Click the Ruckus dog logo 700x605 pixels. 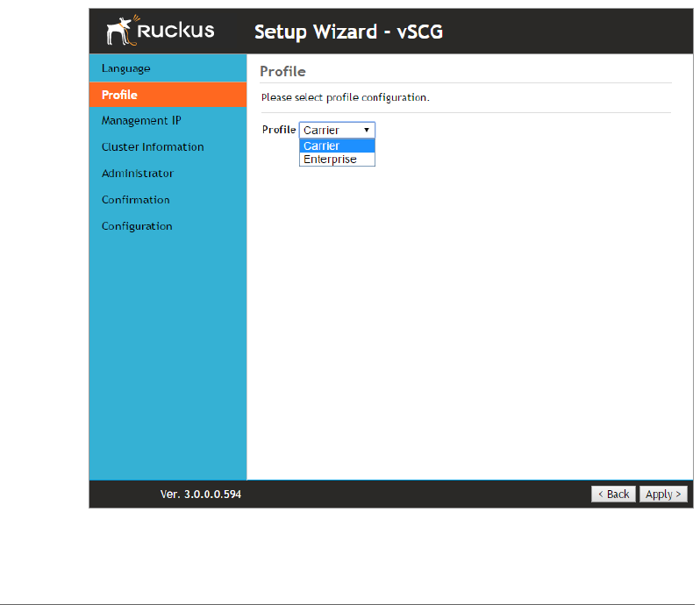click(122, 31)
